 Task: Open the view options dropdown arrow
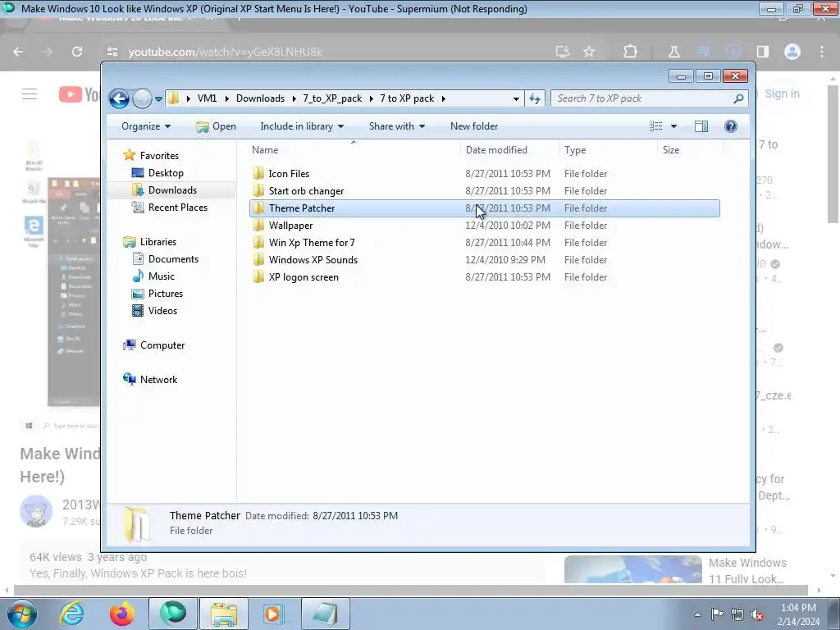[x=674, y=126]
